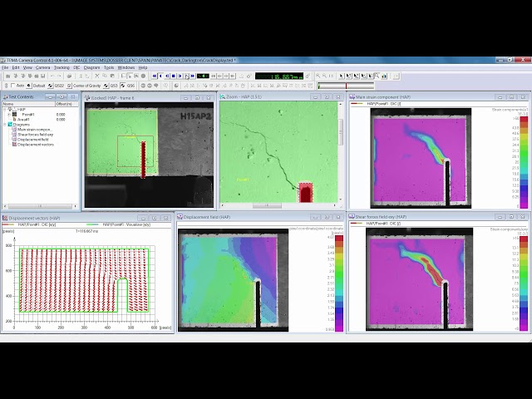Click the Diagrams folder icon in tree
The image size is (532, 399).
click(x=10, y=125)
